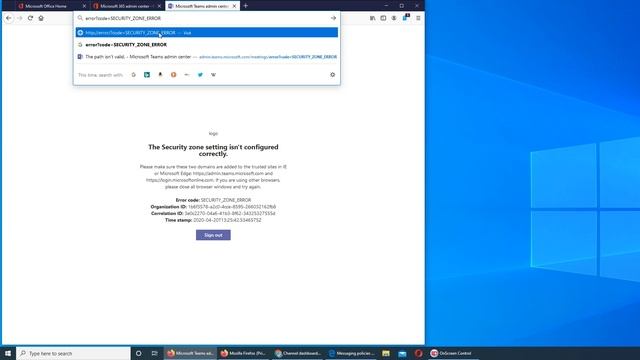Search with Bing one-off icon
Image resolution: width=640 pixels, height=360 pixels.
click(x=147, y=75)
